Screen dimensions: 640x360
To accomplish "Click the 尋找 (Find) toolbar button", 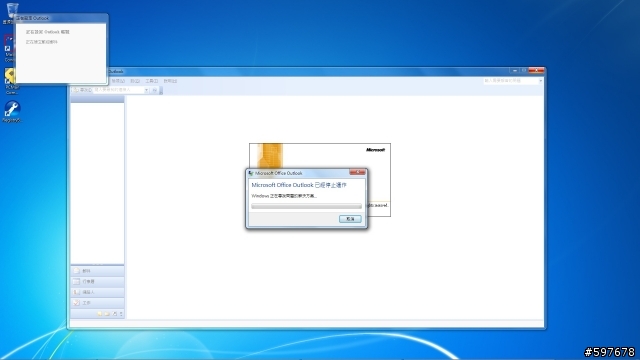I will pos(82,90).
